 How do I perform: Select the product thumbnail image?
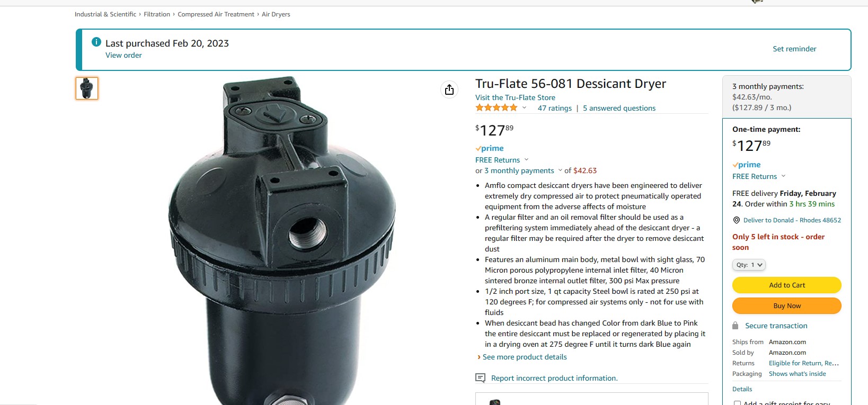[x=87, y=88]
